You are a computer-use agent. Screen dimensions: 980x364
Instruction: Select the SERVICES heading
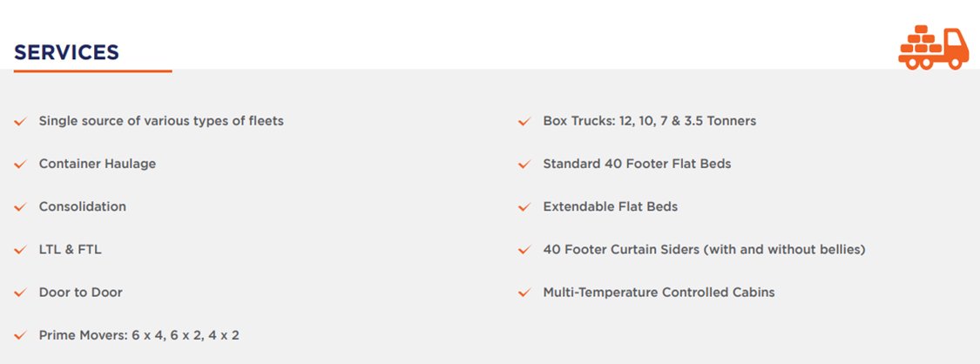pos(66,52)
